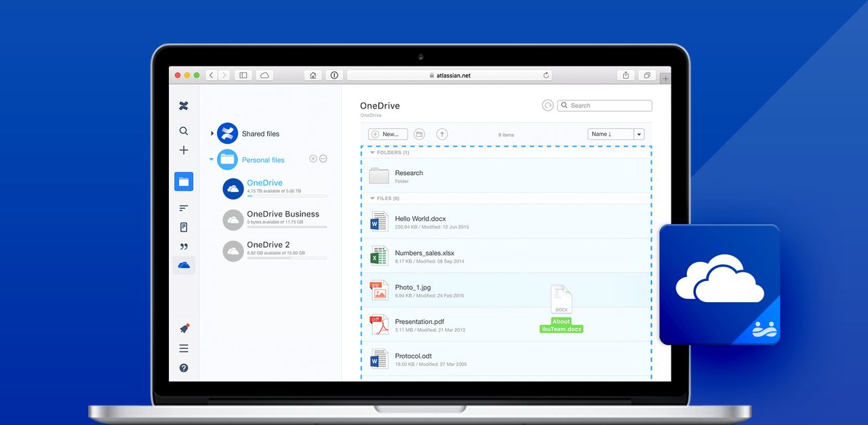The width and height of the screenshot is (868, 425).
Task: Expand the Shared files tree
Action: click(x=212, y=134)
